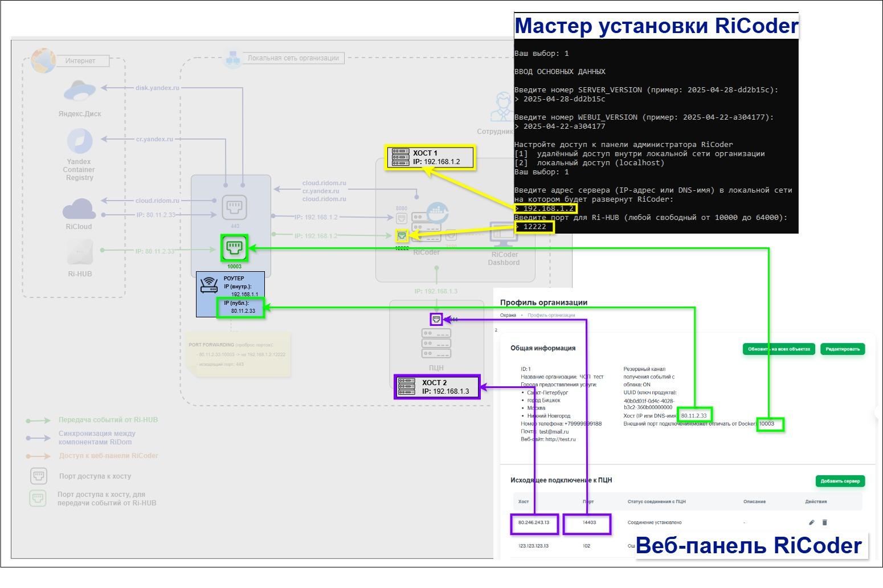Click the grey port 443 icon on router
Screen dimensions: 883x588
(234, 207)
